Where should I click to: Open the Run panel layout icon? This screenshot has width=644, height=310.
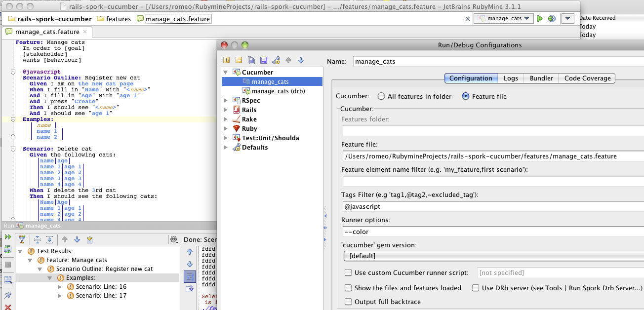coord(7,280)
